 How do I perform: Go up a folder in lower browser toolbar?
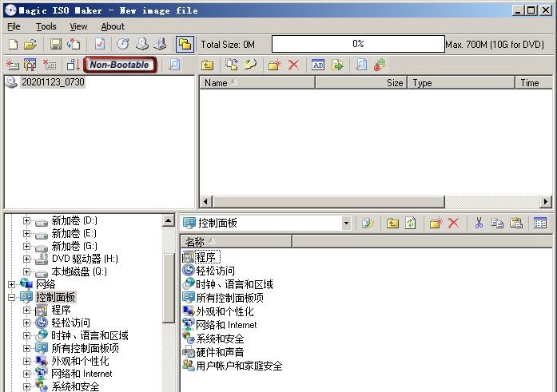tap(392, 223)
